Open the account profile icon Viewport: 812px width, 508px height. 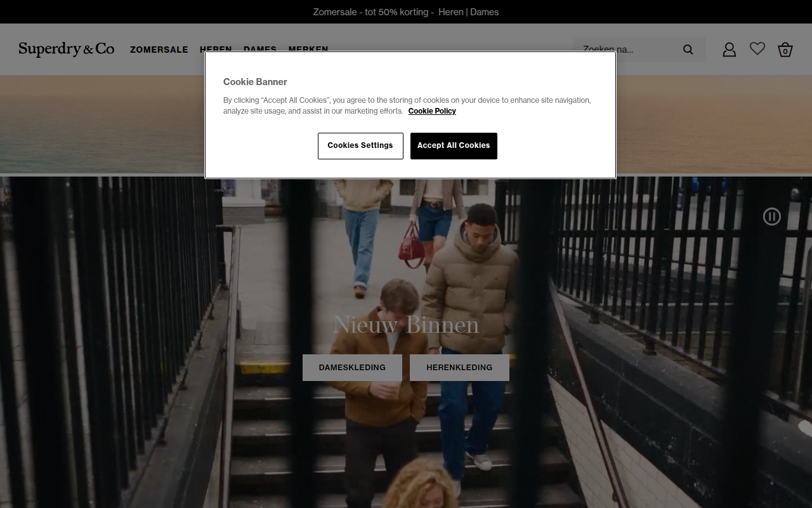coord(730,50)
